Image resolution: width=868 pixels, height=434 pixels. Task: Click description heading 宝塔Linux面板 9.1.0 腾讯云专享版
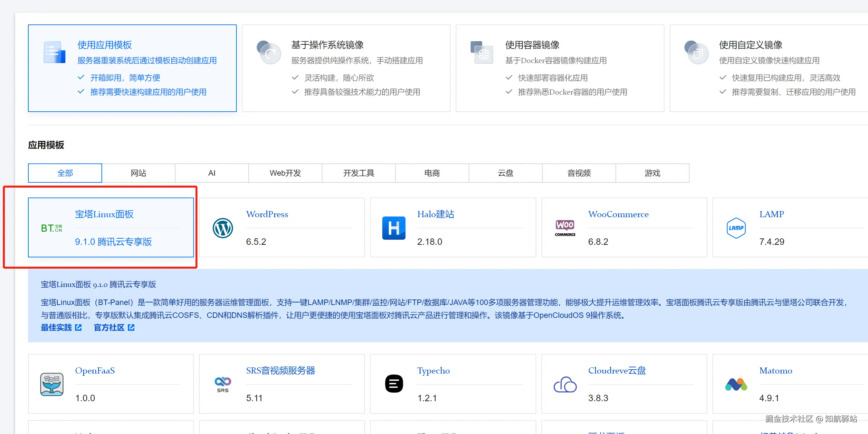(x=98, y=284)
